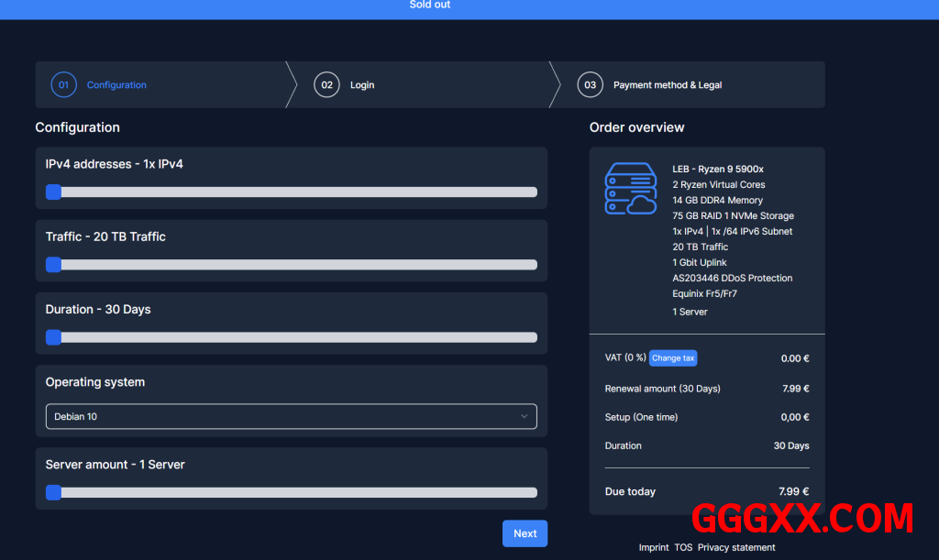
Task: Open the Privacy statement link
Action: point(736,548)
